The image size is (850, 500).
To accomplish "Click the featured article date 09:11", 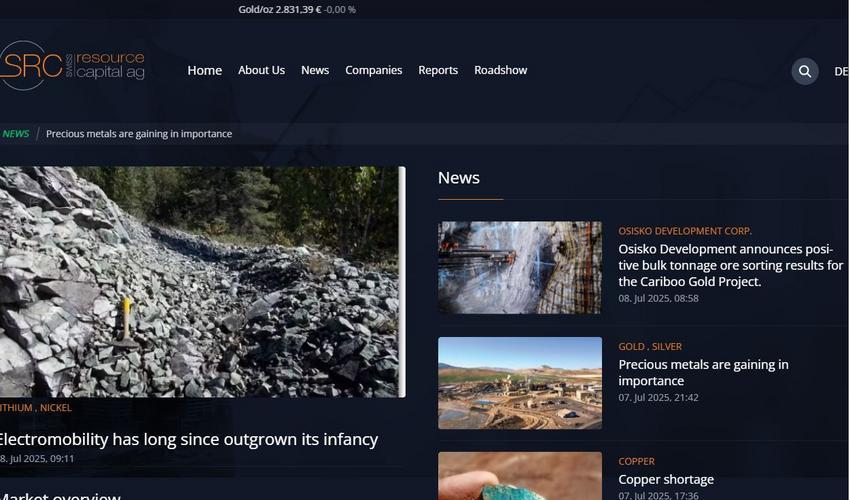I will coord(37,459).
